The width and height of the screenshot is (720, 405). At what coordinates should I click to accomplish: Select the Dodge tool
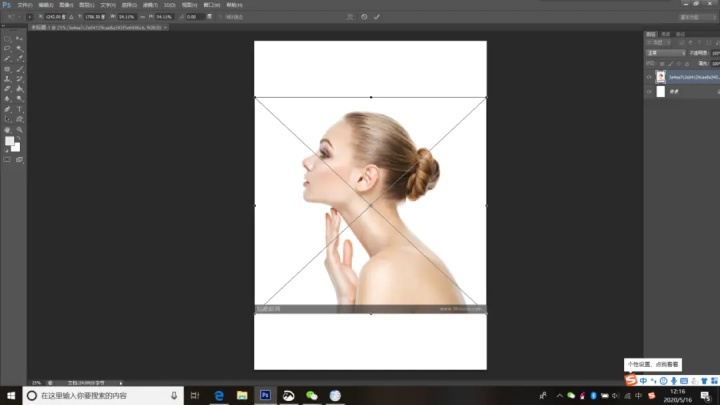(19, 99)
